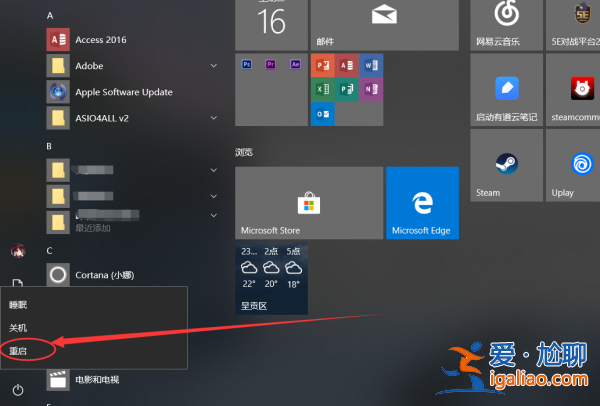Jump to letter B in app list
The height and width of the screenshot is (406, 600).
[49, 146]
